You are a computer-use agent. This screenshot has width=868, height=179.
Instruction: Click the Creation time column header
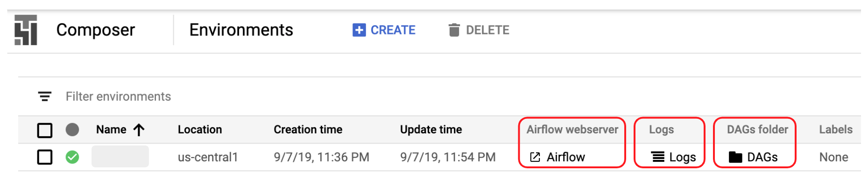[308, 130]
